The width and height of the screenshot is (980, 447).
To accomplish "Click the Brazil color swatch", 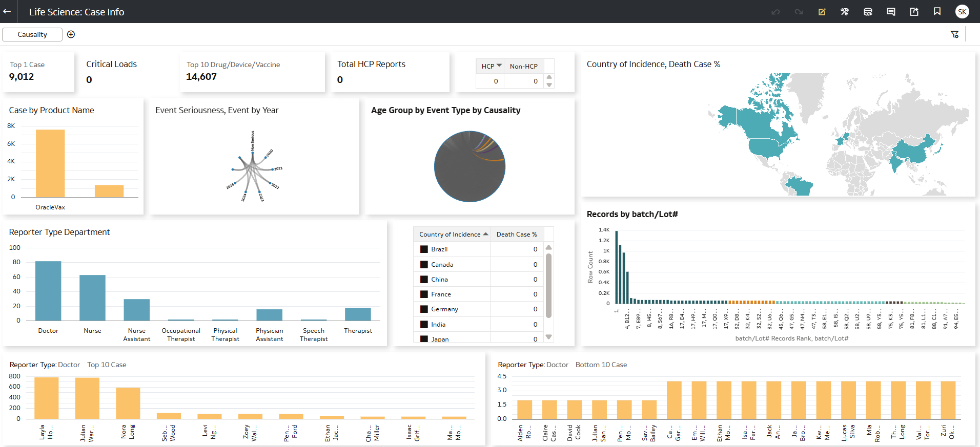I will tap(424, 249).
